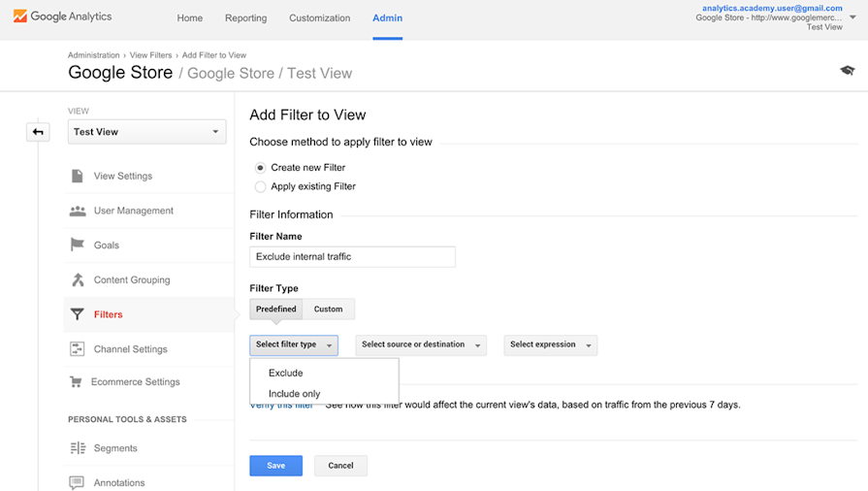Switch filter type to Custom
Screen dimensions: 868x491
[328, 310]
